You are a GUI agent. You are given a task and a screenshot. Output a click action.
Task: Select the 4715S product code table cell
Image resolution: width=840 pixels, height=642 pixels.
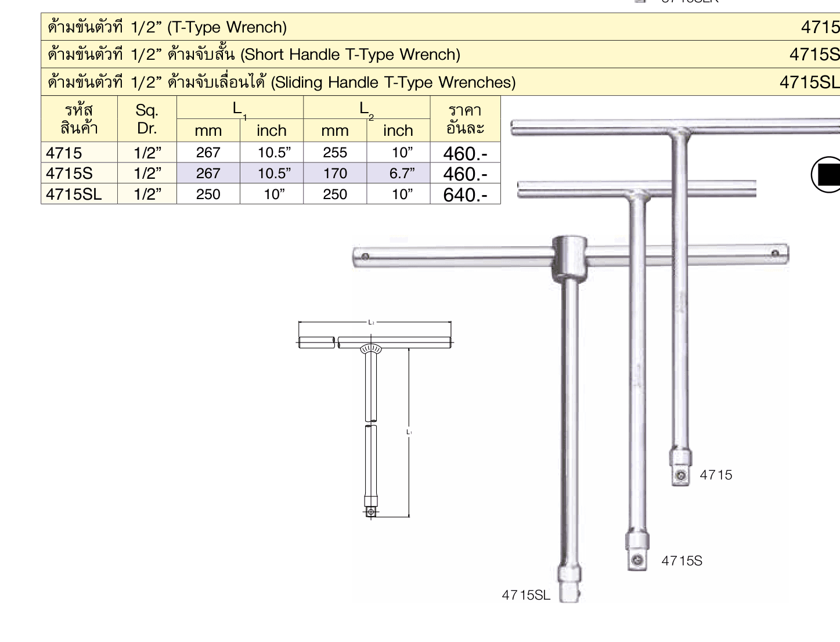(x=80, y=173)
